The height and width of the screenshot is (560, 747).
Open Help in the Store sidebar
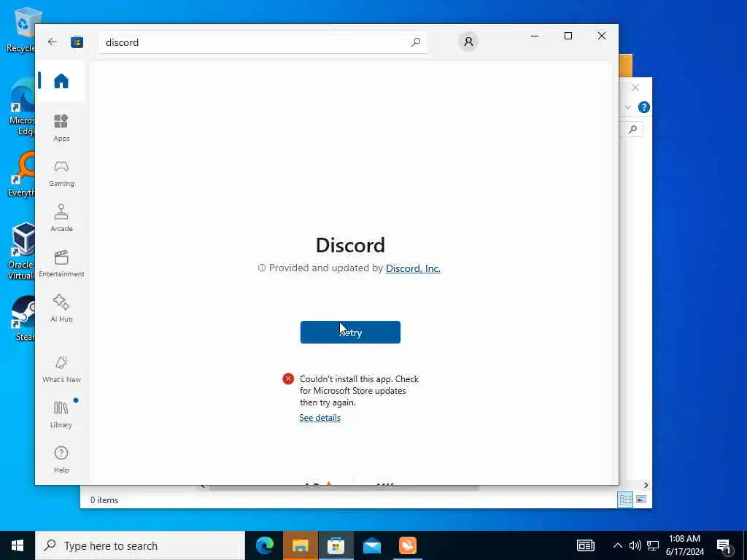pos(61,460)
